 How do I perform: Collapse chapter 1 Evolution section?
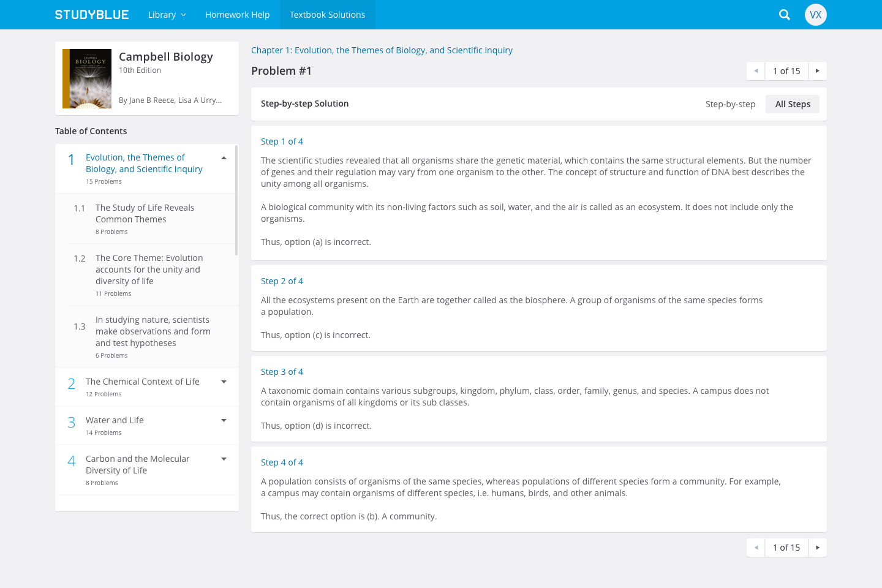pyautogui.click(x=224, y=158)
